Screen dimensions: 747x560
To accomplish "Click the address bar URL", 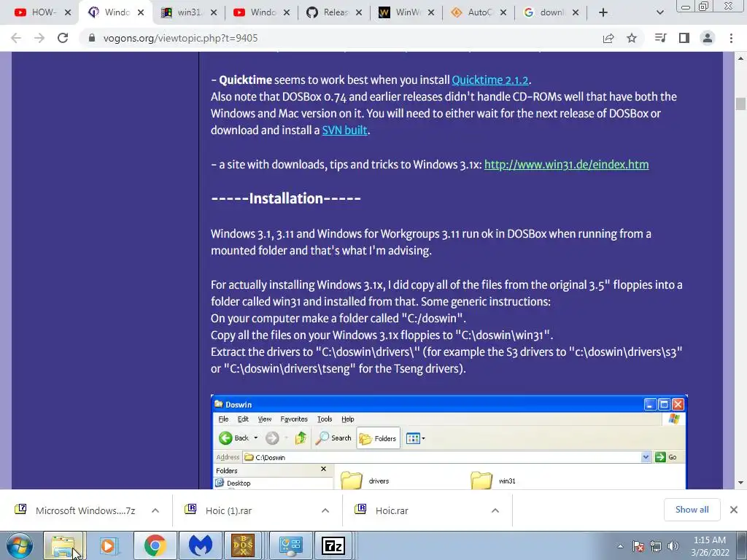I will pos(181,38).
